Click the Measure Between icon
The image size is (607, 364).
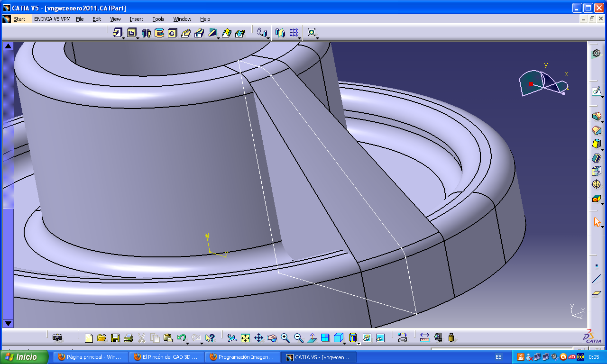[424, 337]
